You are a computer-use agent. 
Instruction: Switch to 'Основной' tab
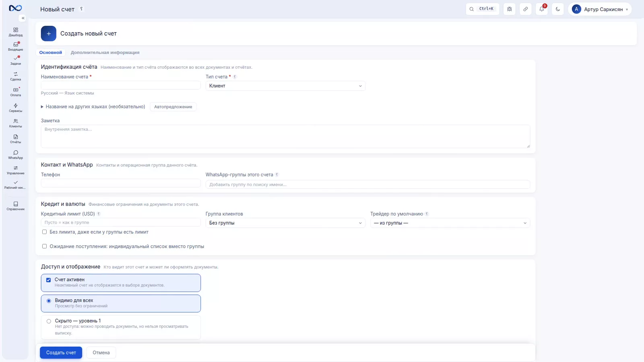click(51, 52)
